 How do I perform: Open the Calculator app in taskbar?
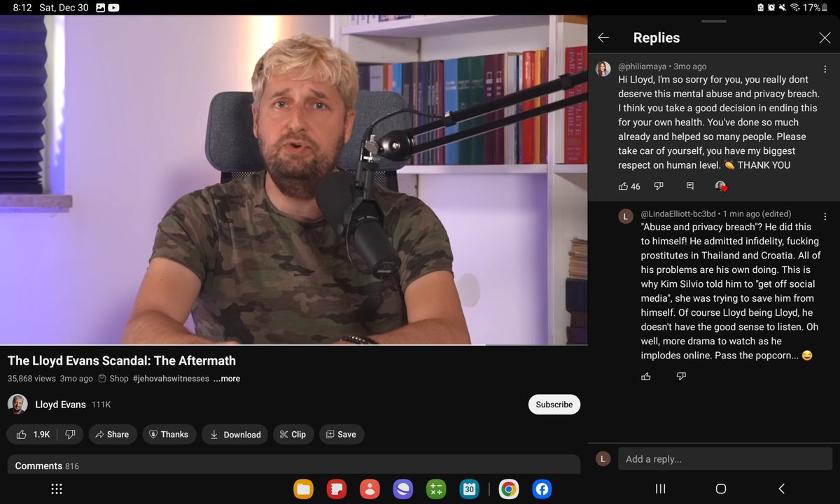[x=436, y=489]
